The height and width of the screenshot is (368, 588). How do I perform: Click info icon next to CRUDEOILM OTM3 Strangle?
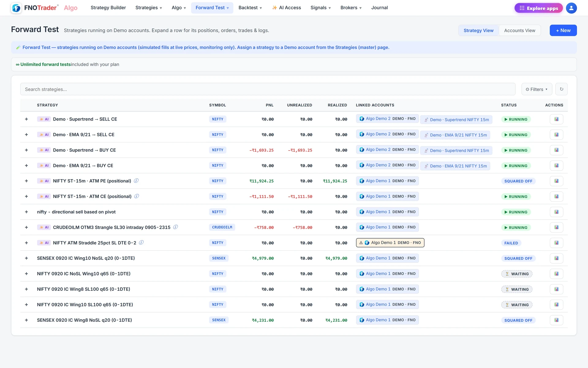[175, 227]
